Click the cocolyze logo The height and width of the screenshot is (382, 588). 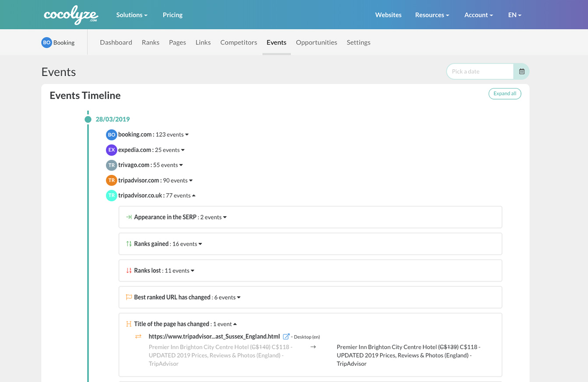[71, 15]
